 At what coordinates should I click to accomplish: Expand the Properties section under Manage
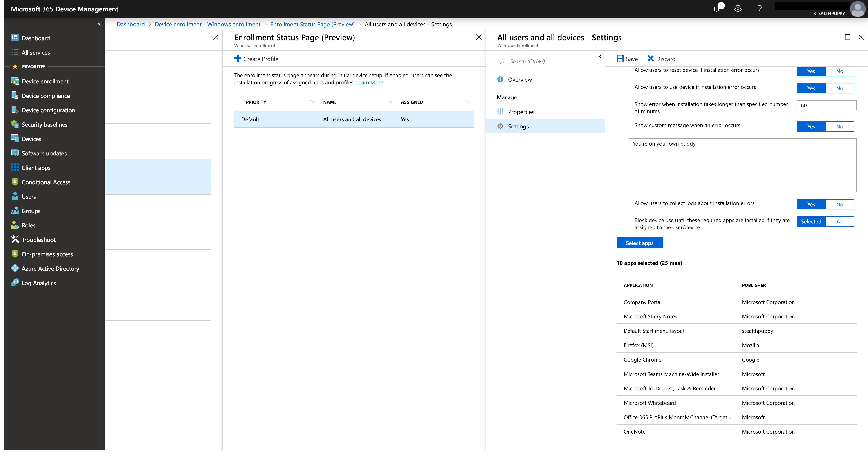click(x=521, y=111)
